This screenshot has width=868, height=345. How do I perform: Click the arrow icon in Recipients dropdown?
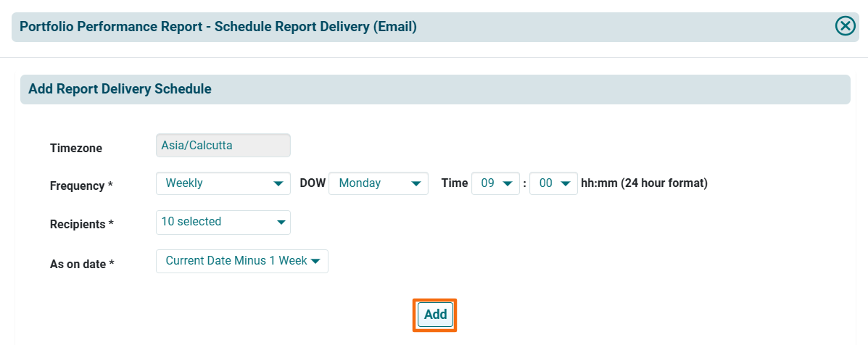coord(281,223)
